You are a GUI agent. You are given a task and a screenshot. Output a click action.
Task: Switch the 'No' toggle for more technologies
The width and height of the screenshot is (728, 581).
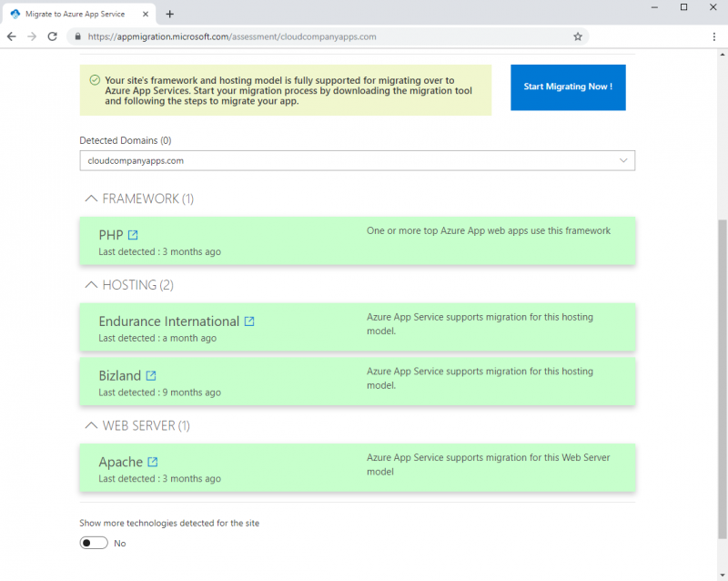[94, 543]
